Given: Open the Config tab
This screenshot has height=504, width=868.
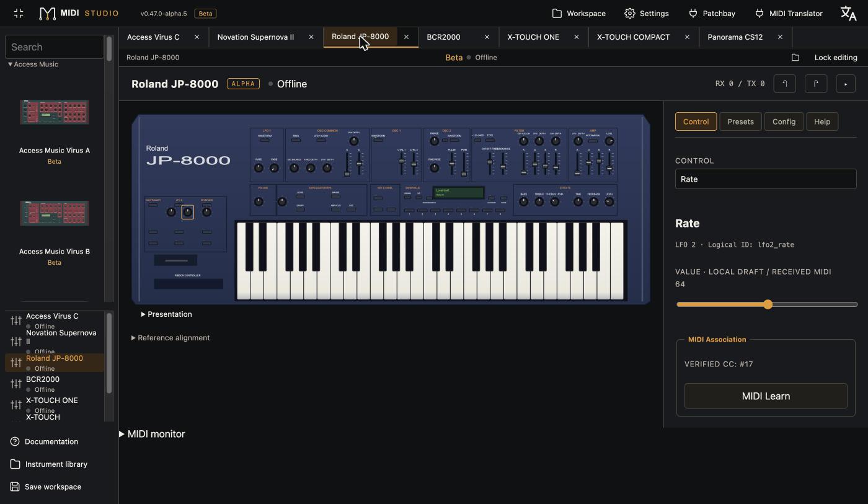Looking at the screenshot, I should [x=784, y=122].
